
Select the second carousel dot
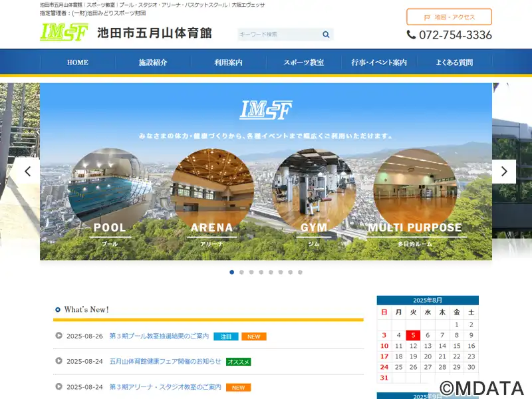241,272
